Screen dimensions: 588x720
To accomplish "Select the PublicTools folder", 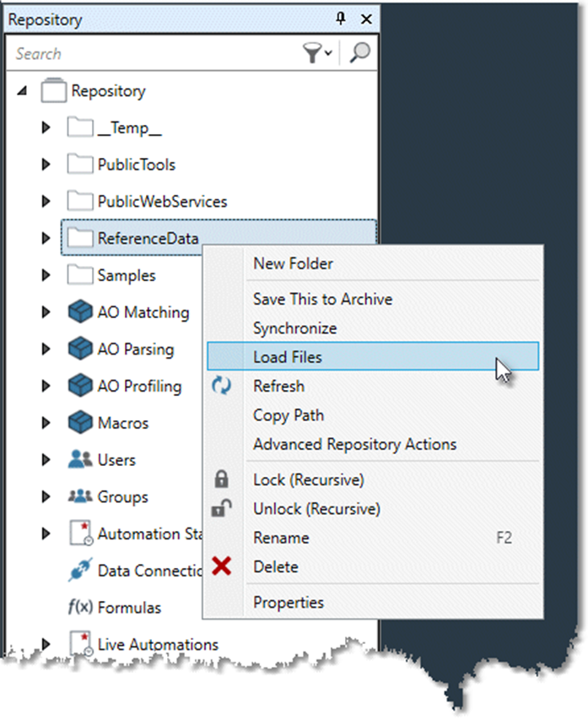I will 135,164.
